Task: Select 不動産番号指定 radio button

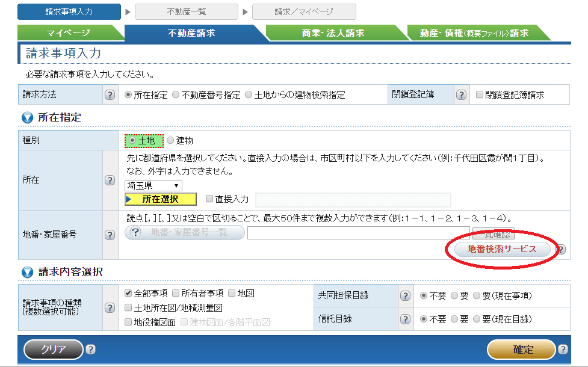Action: point(176,95)
